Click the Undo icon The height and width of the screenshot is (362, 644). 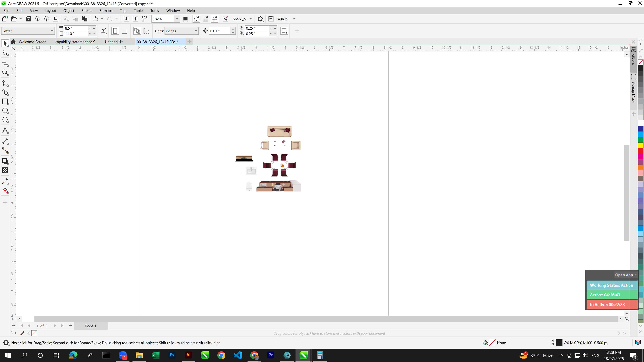pos(95,19)
